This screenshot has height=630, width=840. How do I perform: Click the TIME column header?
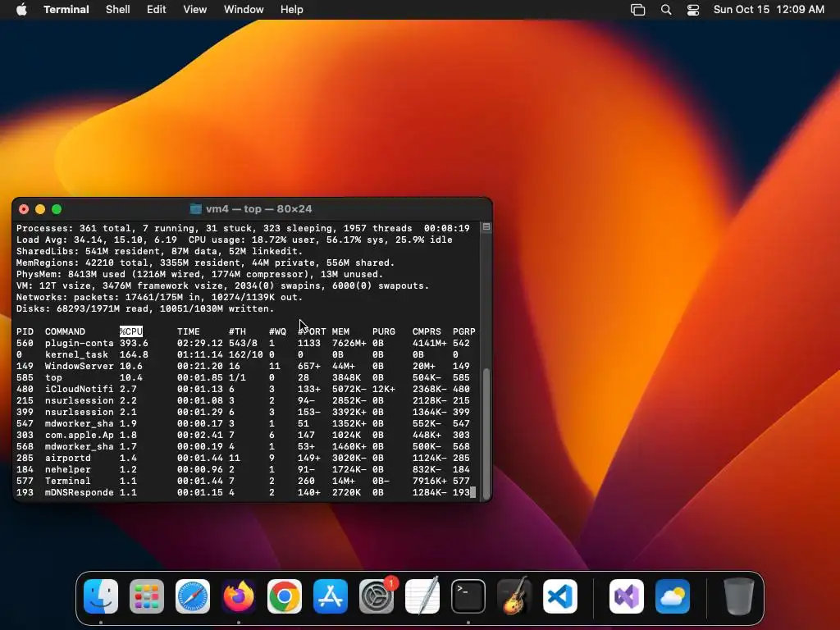(189, 331)
